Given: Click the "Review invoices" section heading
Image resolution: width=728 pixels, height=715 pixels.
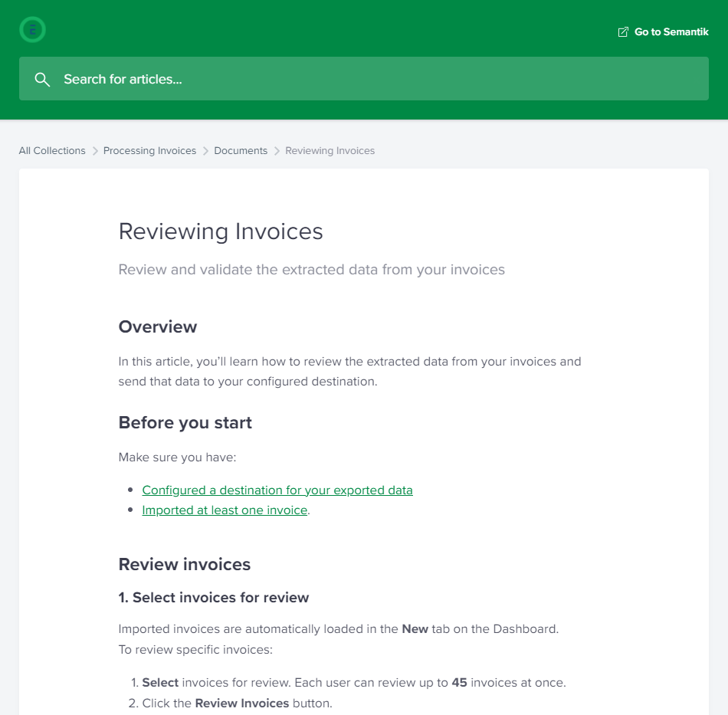Looking at the screenshot, I should [184, 564].
